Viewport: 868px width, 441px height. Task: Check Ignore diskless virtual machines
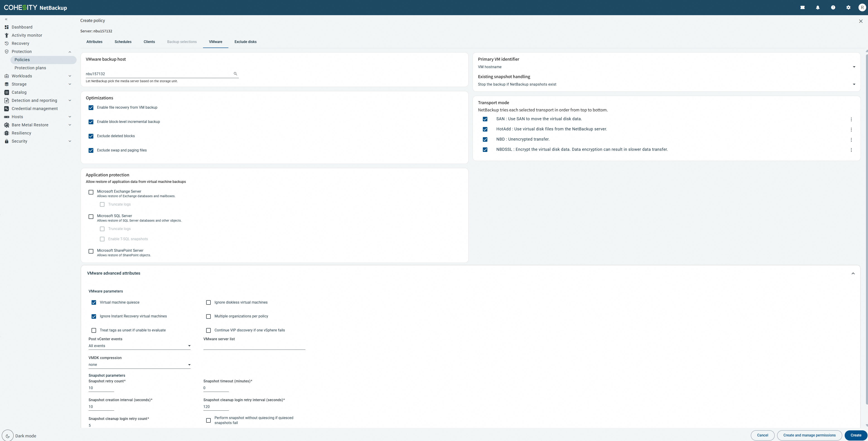(208, 303)
